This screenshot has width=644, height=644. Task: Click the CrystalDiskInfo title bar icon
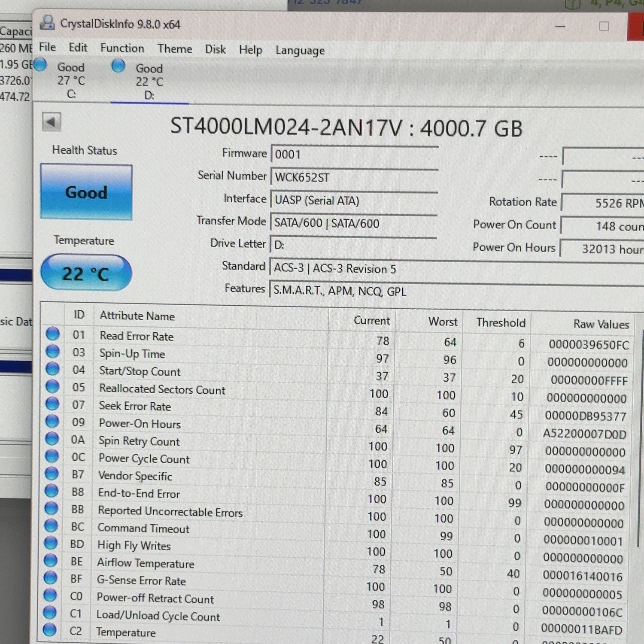pyautogui.click(x=47, y=22)
